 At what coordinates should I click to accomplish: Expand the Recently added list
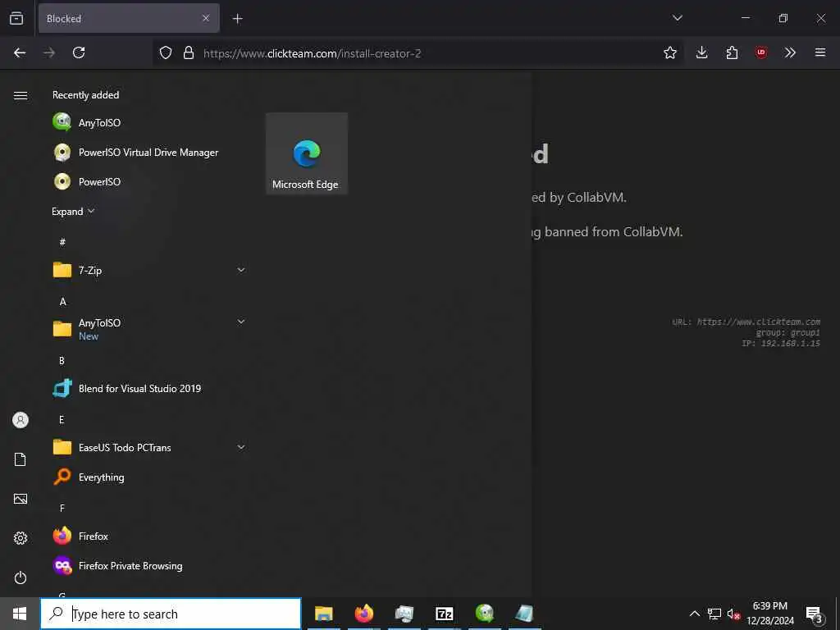tap(73, 211)
